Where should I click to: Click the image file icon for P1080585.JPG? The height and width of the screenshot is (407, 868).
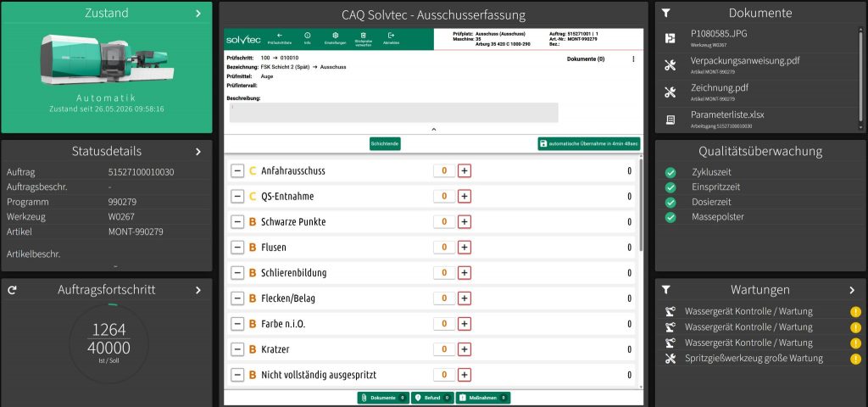[670, 38]
